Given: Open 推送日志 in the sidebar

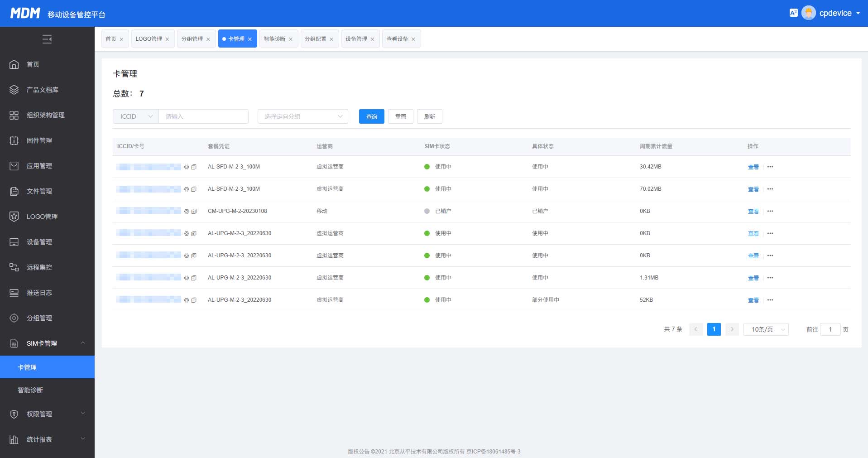Looking at the screenshot, I should 47,293.
